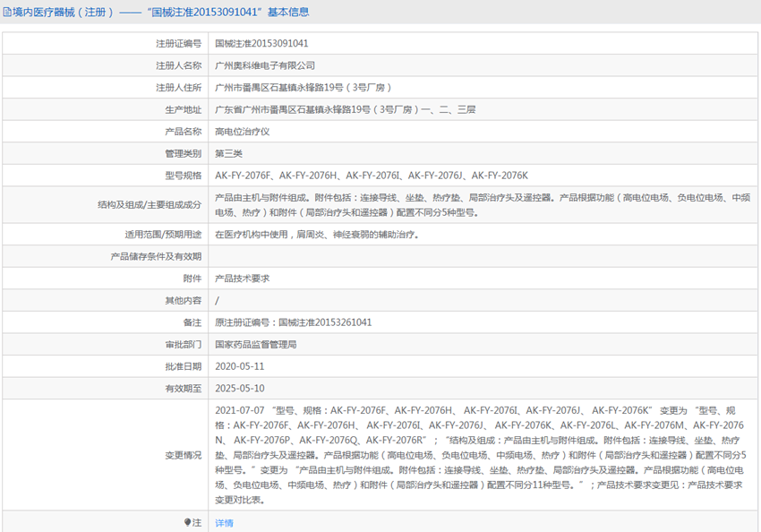Open the 详情 link in the notes row
Viewport: 761px width, 532px height.
click(224, 523)
